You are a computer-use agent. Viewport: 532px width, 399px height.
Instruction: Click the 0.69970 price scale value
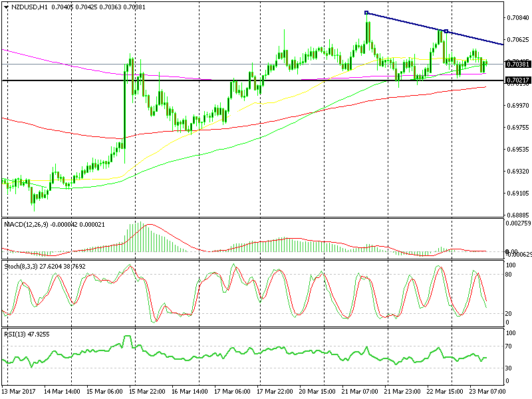517,106
